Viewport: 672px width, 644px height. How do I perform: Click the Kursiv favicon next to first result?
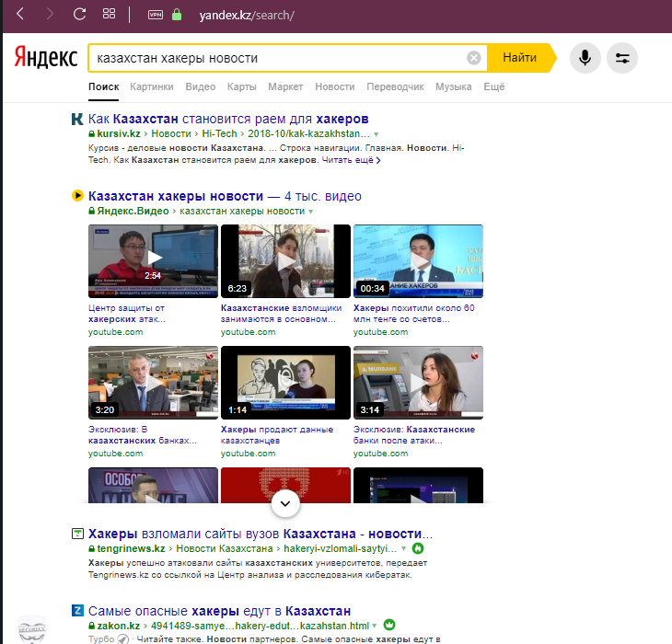point(77,119)
